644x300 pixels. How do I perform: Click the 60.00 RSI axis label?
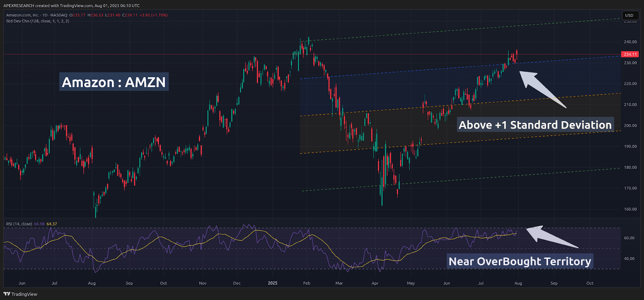tap(629, 238)
